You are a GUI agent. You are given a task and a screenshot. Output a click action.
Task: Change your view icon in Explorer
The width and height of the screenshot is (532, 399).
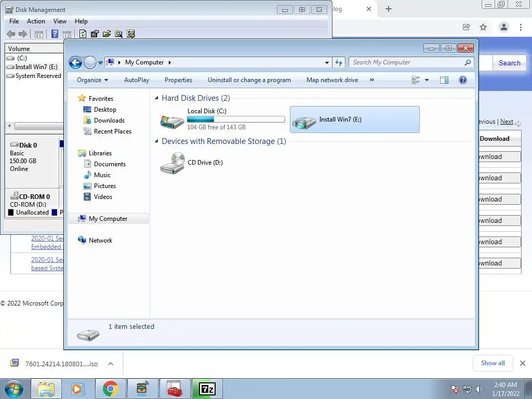click(416, 80)
